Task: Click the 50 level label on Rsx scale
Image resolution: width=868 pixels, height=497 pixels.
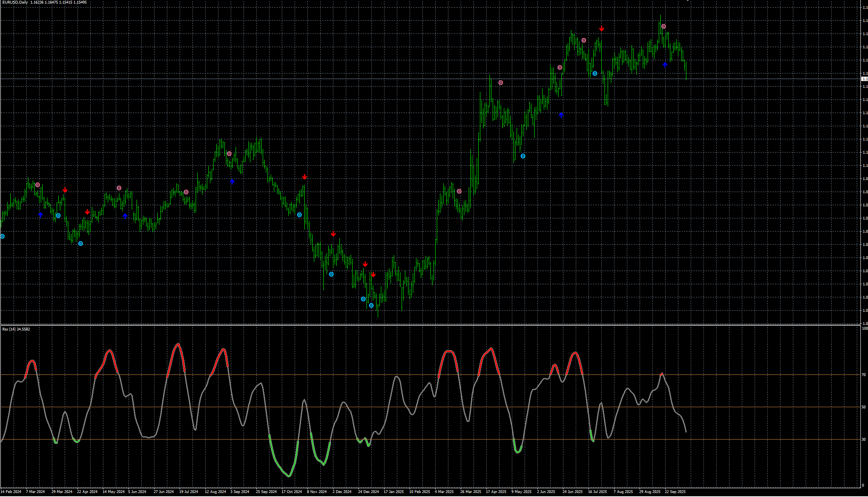Action: (864, 407)
